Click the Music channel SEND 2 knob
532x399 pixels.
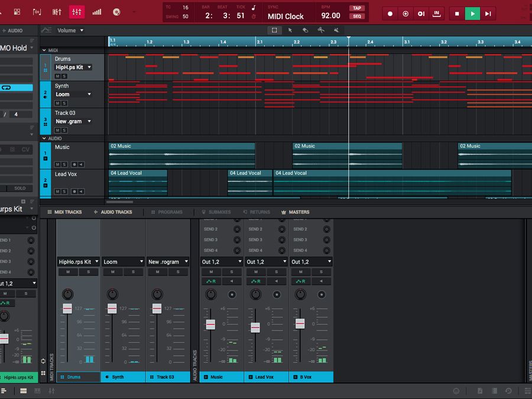[x=237, y=229]
